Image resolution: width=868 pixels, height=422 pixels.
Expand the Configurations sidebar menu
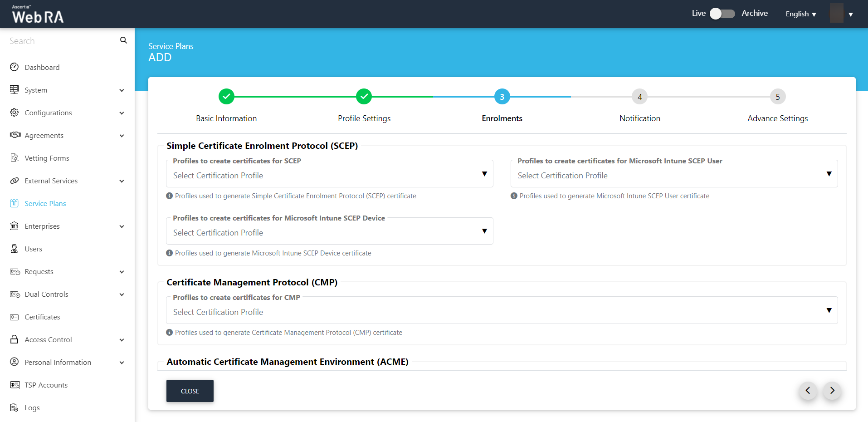pos(122,113)
